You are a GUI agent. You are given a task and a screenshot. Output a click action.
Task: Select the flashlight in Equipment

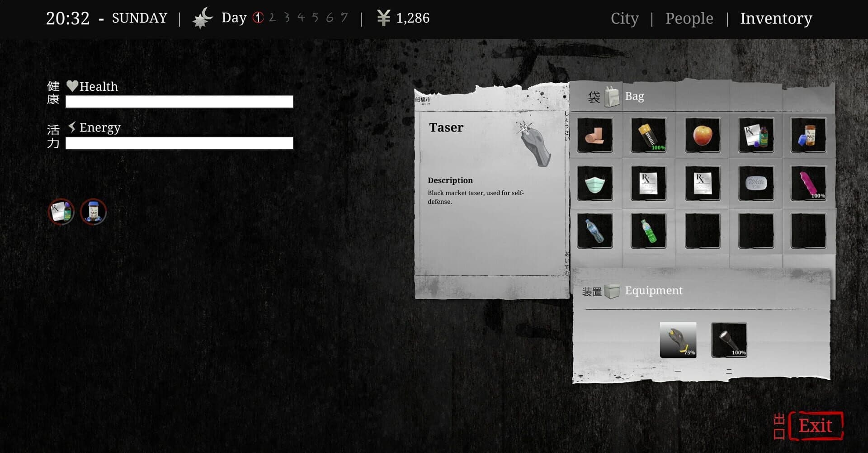pyautogui.click(x=729, y=340)
